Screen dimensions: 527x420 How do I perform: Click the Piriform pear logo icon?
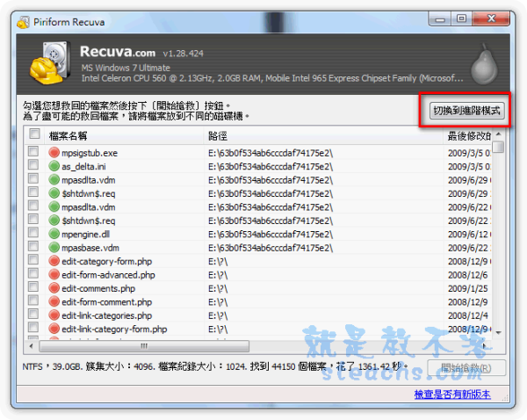tap(484, 63)
